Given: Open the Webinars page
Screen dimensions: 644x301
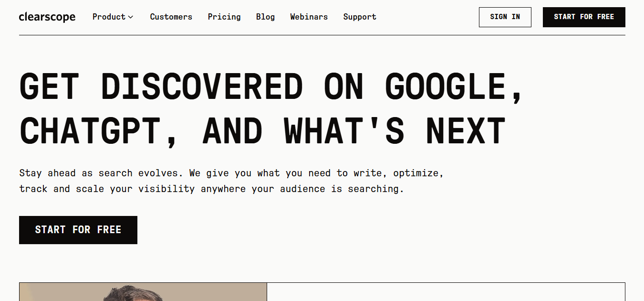Looking at the screenshot, I should (x=309, y=17).
